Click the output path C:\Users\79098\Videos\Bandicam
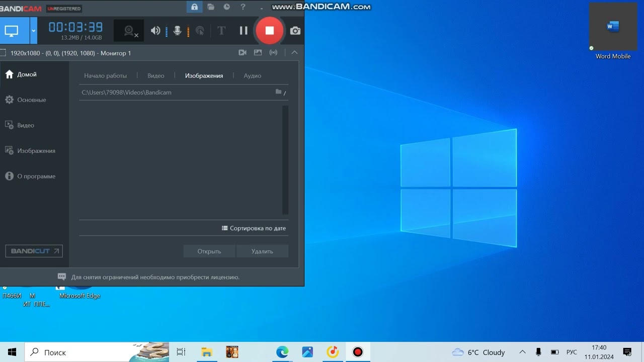Viewport: 644px width, 362px height. click(x=127, y=93)
